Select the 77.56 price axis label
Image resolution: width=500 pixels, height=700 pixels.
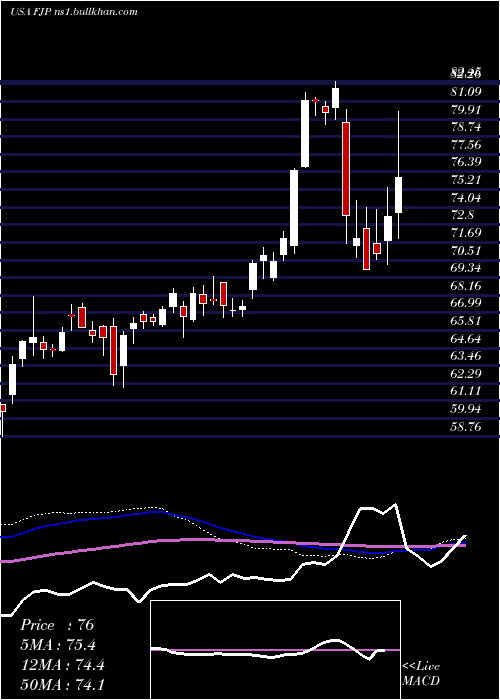coord(466,145)
